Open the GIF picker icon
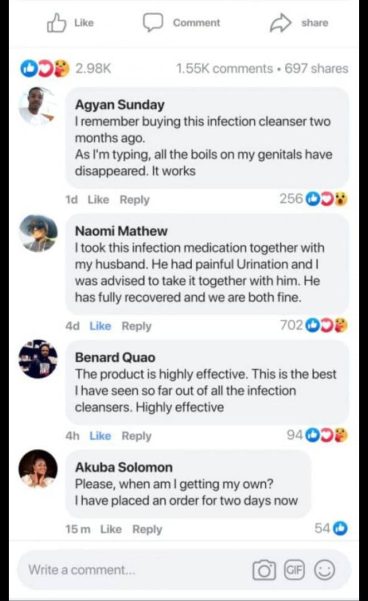The width and height of the screenshot is (368, 601). [294, 570]
